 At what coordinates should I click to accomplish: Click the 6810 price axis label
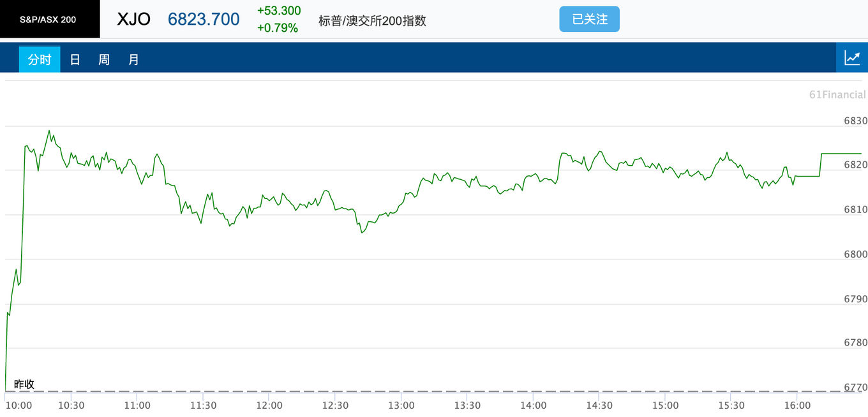(855, 210)
